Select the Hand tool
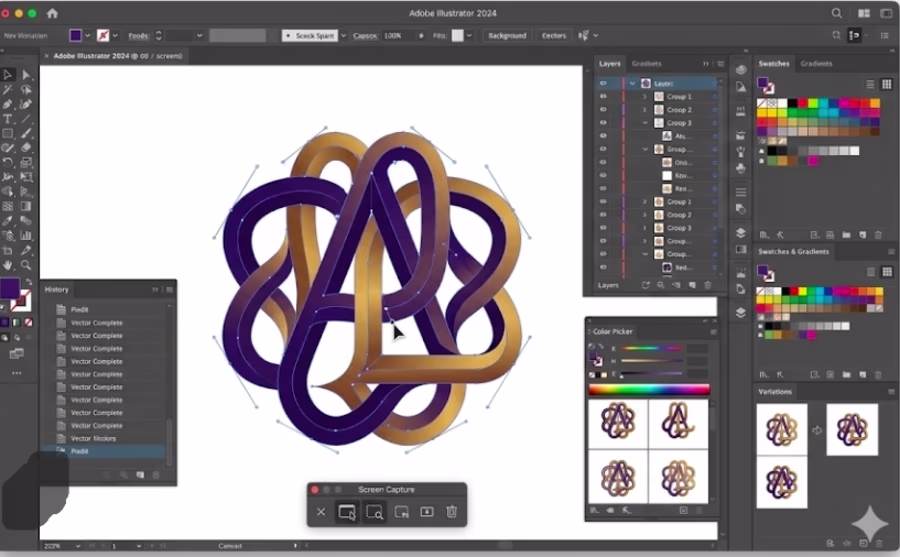Screen dimensions: 900x557 [x=8, y=265]
